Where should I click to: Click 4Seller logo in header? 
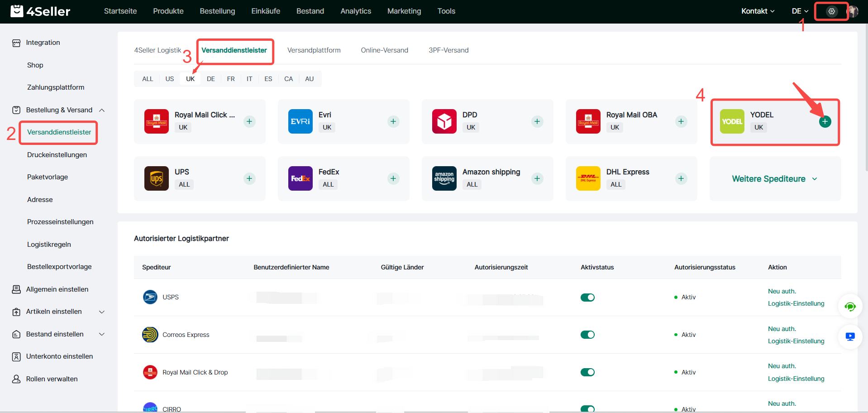click(40, 11)
